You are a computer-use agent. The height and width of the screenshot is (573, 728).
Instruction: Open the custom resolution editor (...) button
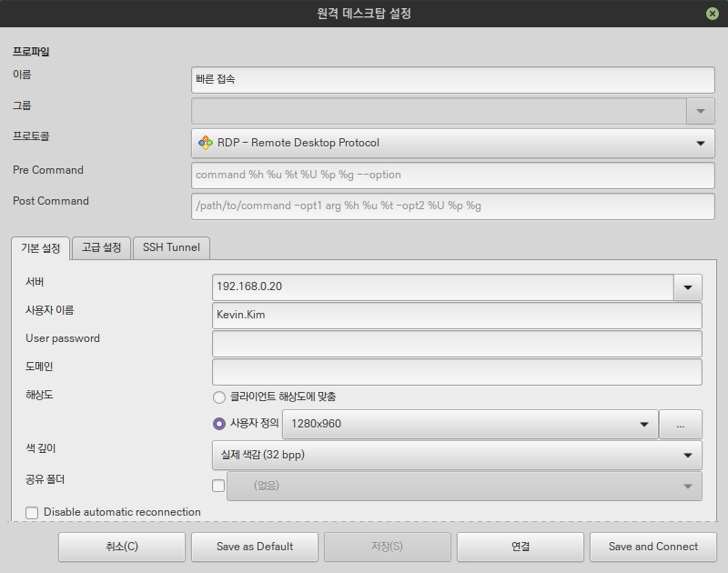(x=681, y=424)
